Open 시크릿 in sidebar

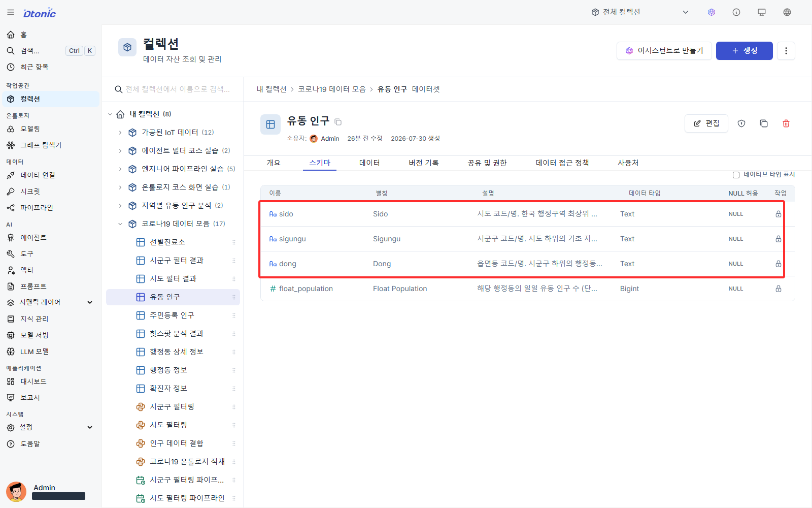51,192
